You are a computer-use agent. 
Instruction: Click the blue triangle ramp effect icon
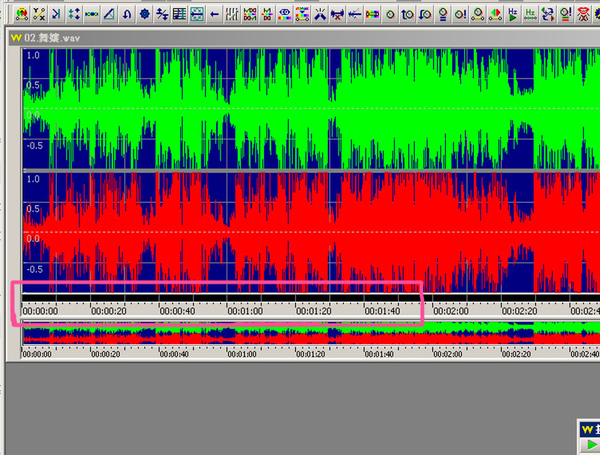tap(109, 15)
